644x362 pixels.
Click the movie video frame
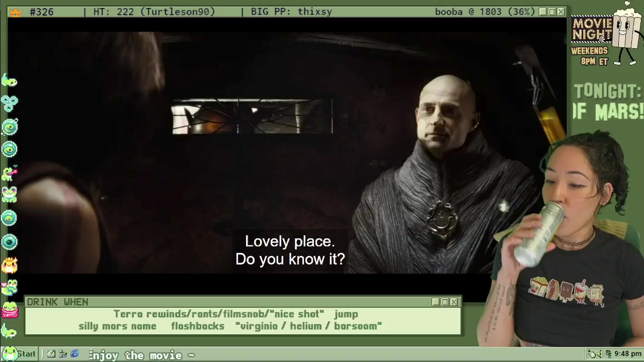(287, 153)
